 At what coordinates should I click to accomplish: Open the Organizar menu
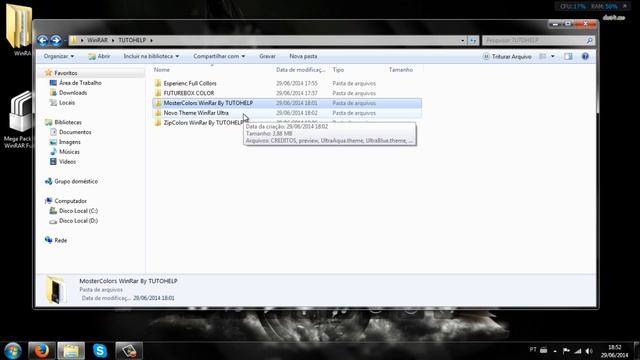[59, 56]
